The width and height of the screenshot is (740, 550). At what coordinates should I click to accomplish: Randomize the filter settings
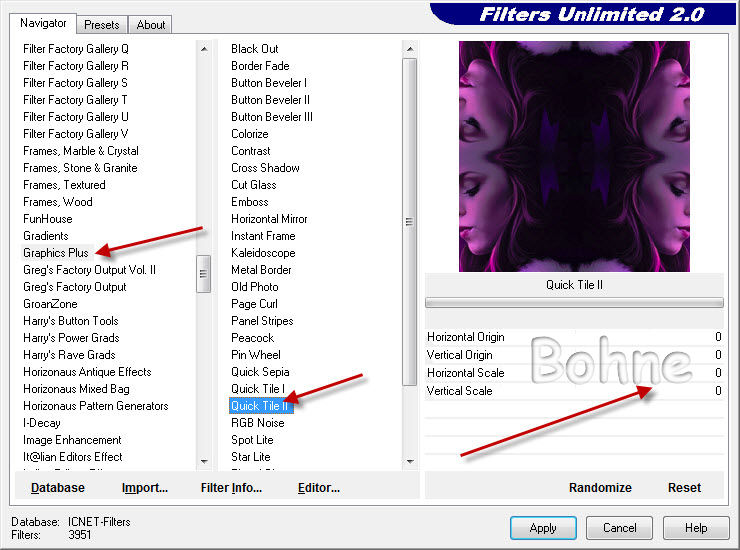600,488
